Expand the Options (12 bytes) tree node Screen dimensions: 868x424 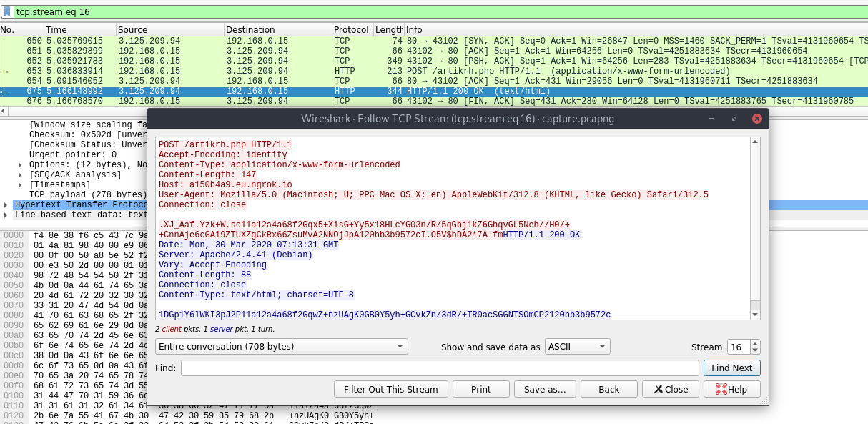pos(20,164)
